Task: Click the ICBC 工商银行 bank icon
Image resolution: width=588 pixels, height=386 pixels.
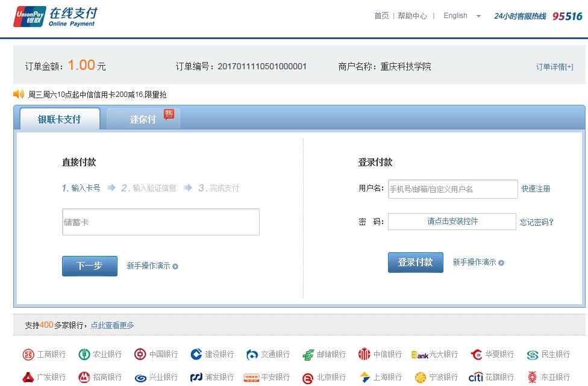Action: (28, 355)
